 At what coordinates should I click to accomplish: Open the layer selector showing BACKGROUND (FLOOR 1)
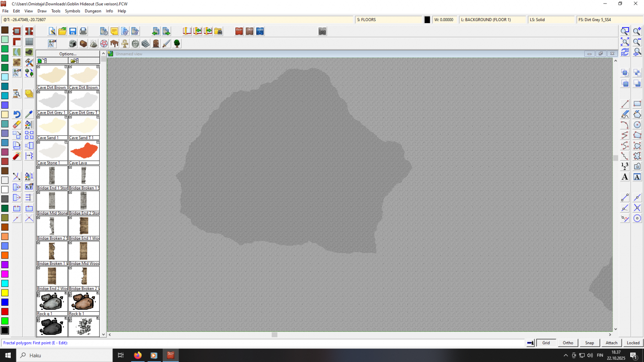pos(492,20)
